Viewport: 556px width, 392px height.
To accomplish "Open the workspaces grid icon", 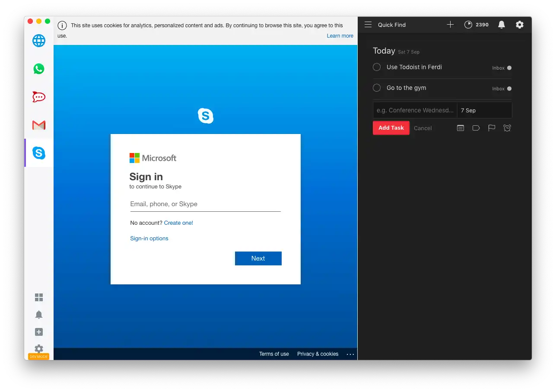I will pos(39,297).
